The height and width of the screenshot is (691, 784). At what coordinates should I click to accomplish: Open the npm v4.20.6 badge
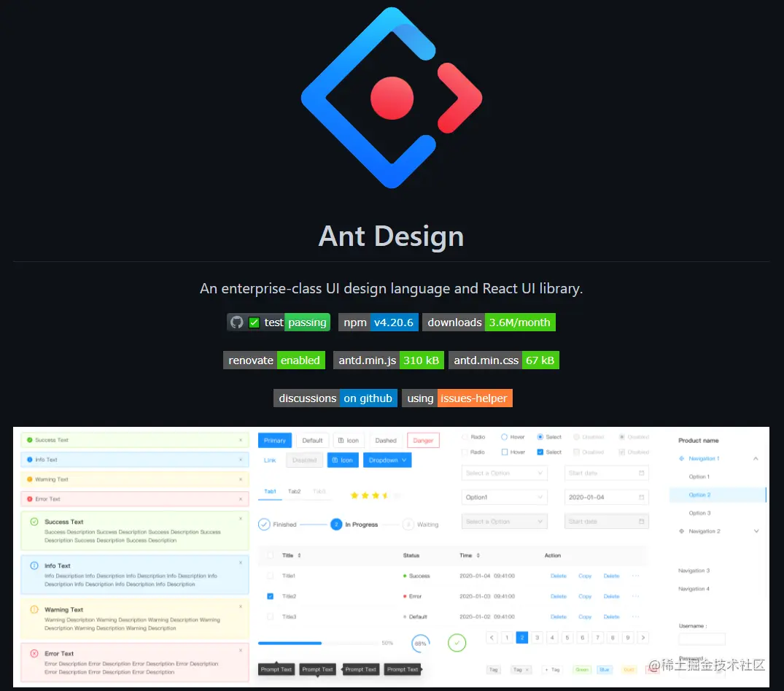pos(379,323)
